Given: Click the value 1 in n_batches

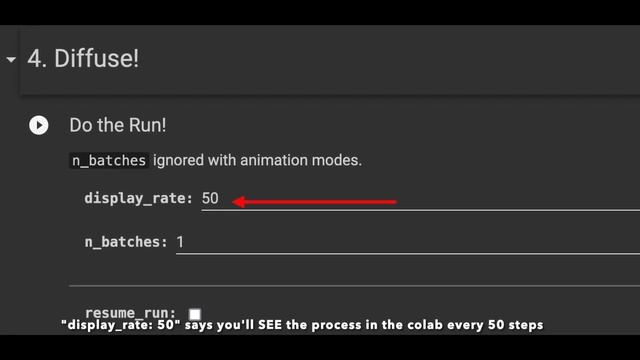Looking at the screenshot, I should (x=180, y=242).
